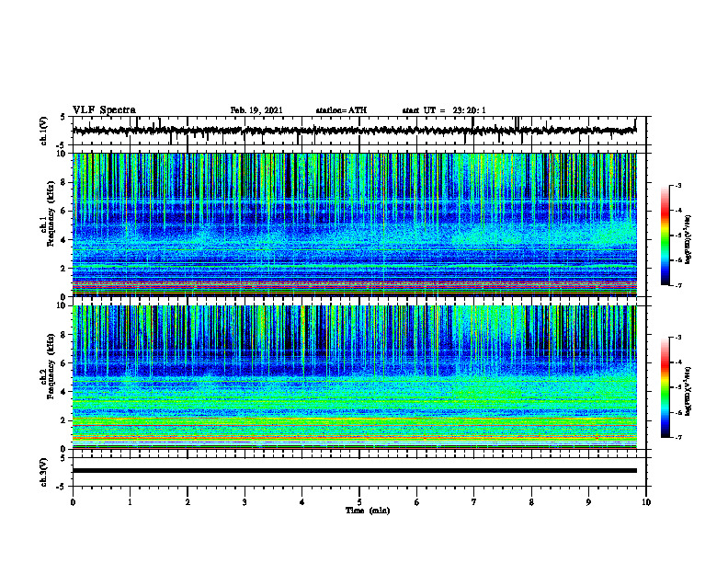Click the "7" tick on the Time axis

click(474, 502)
